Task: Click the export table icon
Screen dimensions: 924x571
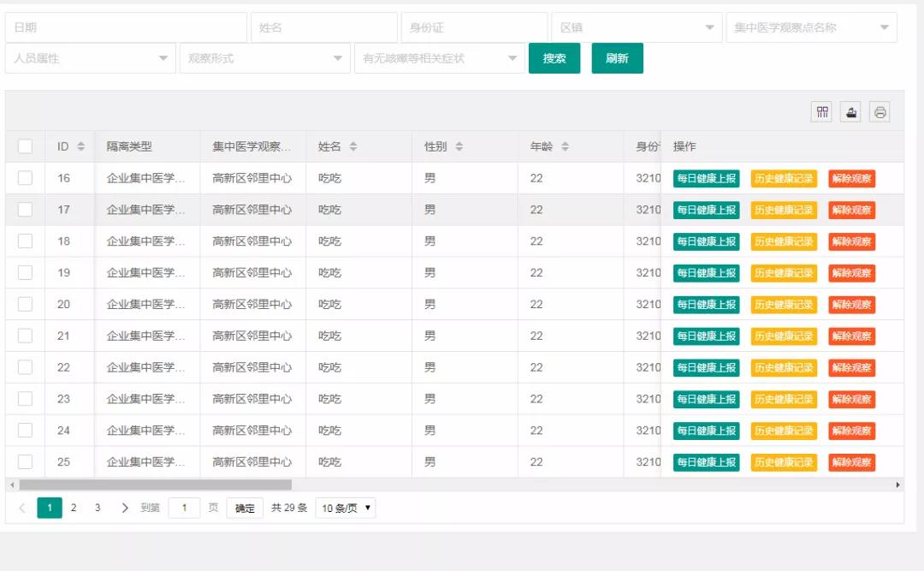Action: pos(850,112)
